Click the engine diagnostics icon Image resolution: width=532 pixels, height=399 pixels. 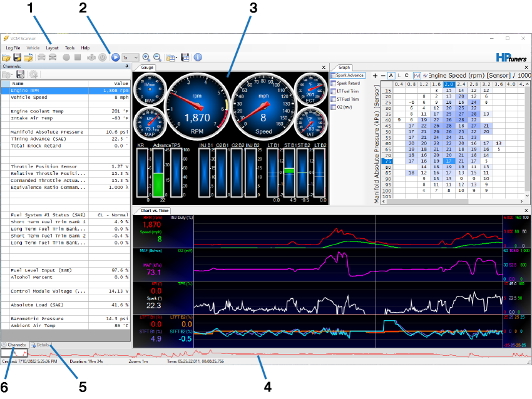pyautogui.click(x=91, y=58)
